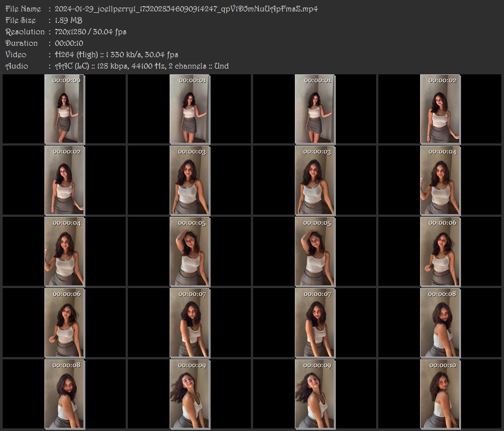This screenshot has height=431, width=504.
Task: Select the file name ending in .mp4
Action: pyautogui.click(x=186, y=9)
